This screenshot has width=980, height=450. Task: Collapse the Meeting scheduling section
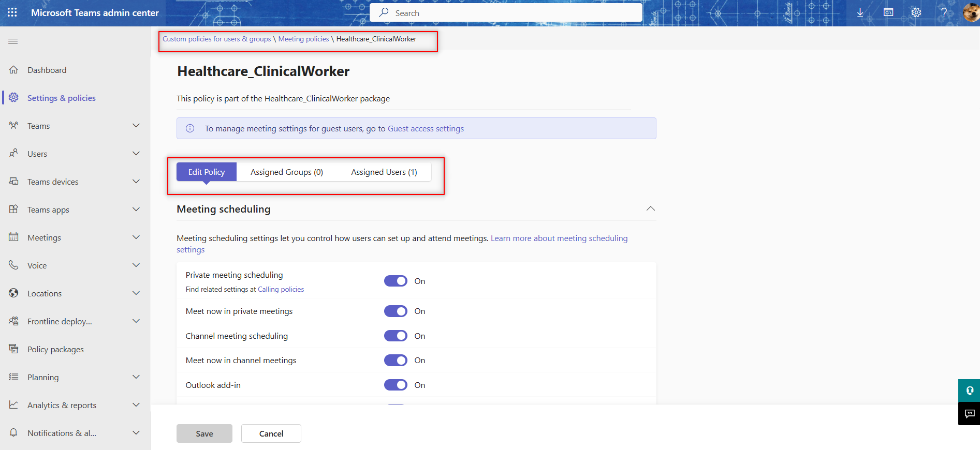[651, 208]
